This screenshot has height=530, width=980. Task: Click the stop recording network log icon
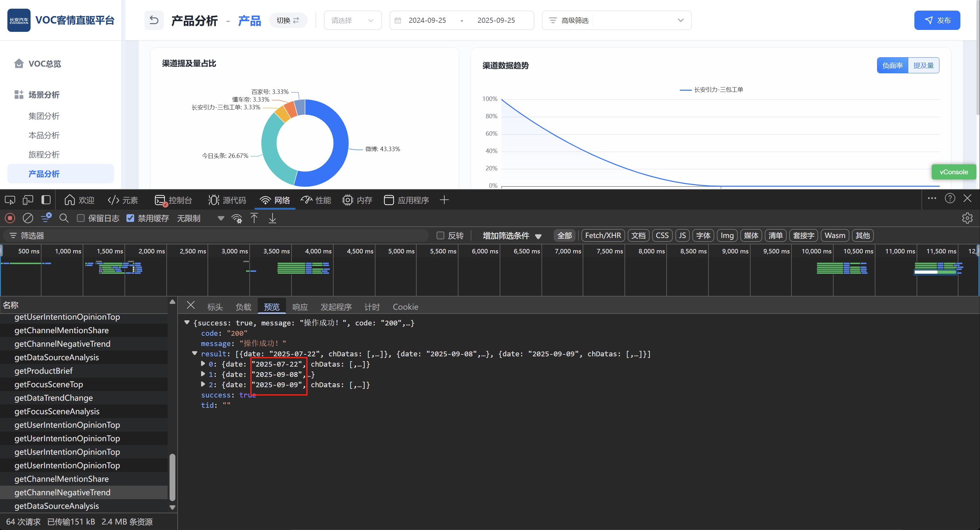coord(10,218)
